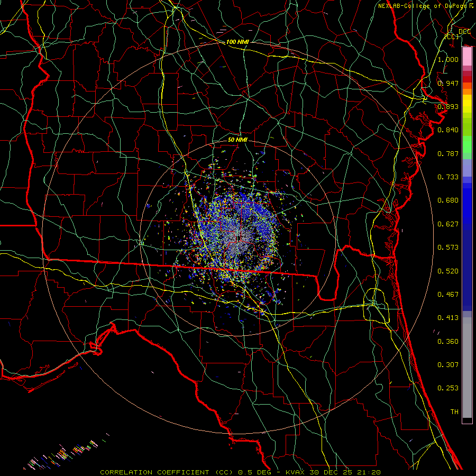Viewport: 476px width, 476px height.
Task: Click the 50 NMI range ring label
Action: [x=237, y=140]
